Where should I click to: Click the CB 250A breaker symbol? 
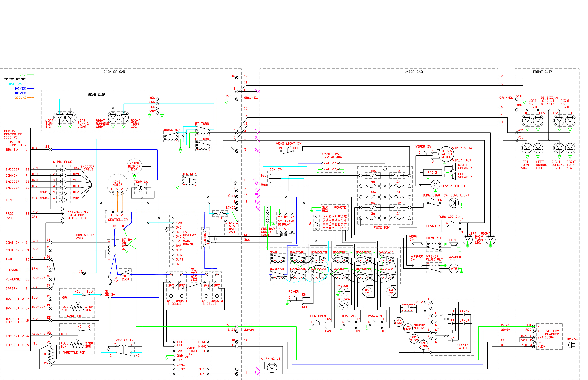point(125,275)
